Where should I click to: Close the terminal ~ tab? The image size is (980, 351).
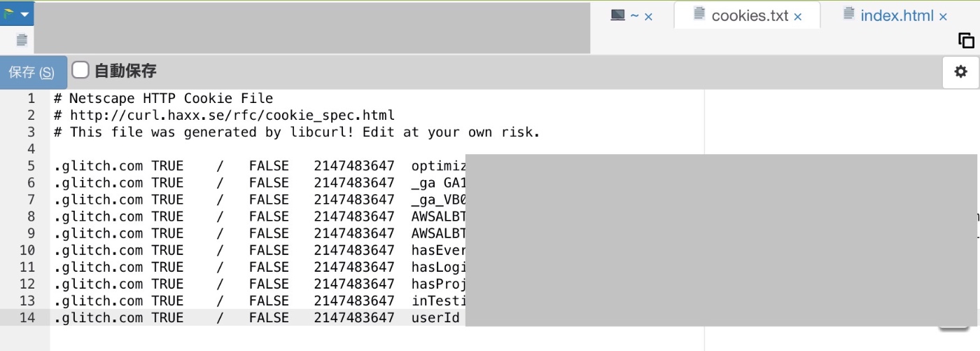tap(648, 17)
